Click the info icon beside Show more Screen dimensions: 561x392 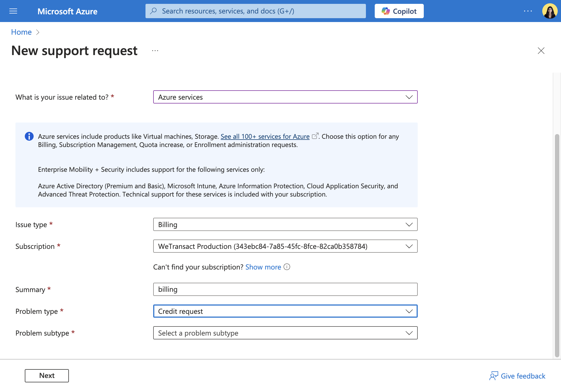287,267
